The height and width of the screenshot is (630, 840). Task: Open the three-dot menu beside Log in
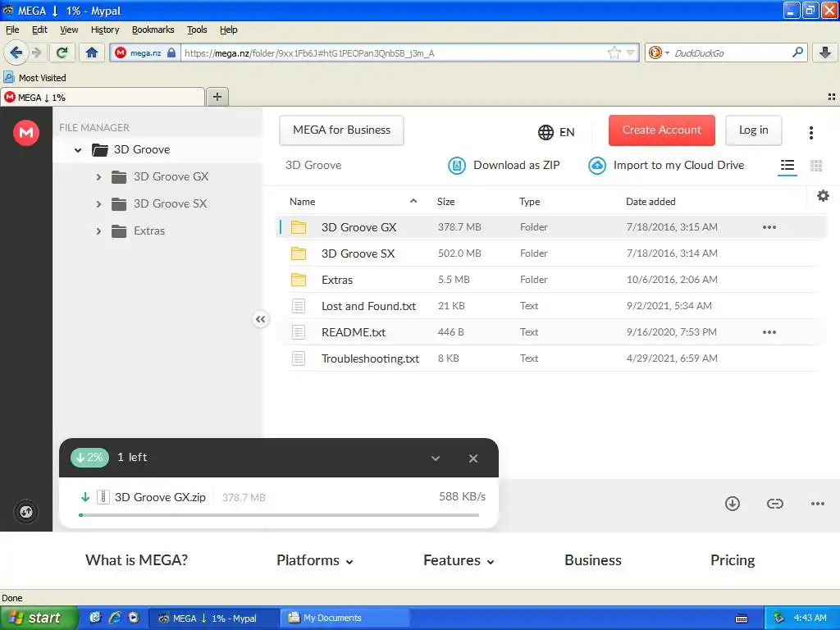click(x=811, y=132)
